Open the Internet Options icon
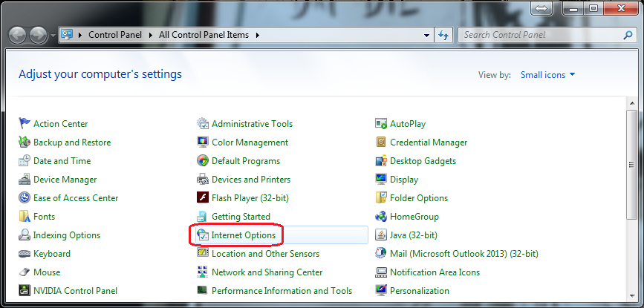Screen dimensions: 644x308 point(203,235)
